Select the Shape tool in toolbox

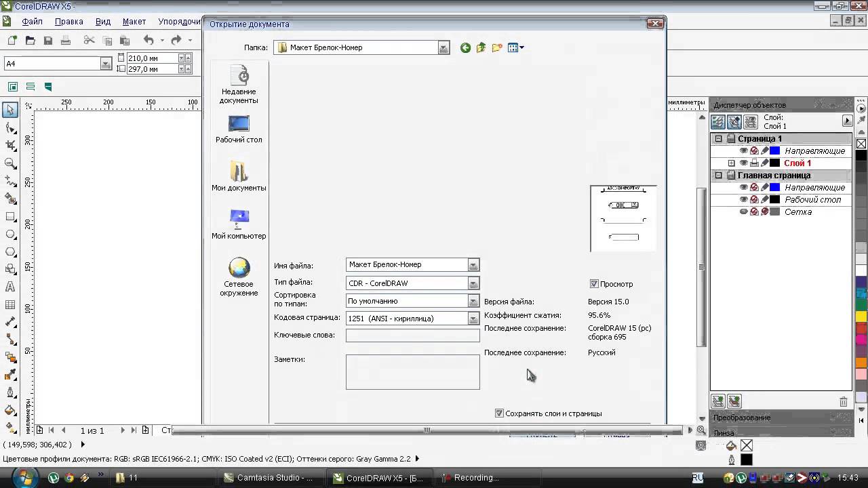[10, 128]
